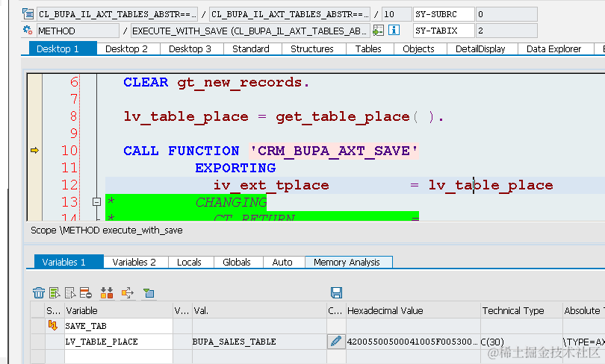605x364 pixels.
Task: Click the second CL_BUPA_IL_AXT_TABLES_ABSTR include field
Action: [x=290, y=14]
